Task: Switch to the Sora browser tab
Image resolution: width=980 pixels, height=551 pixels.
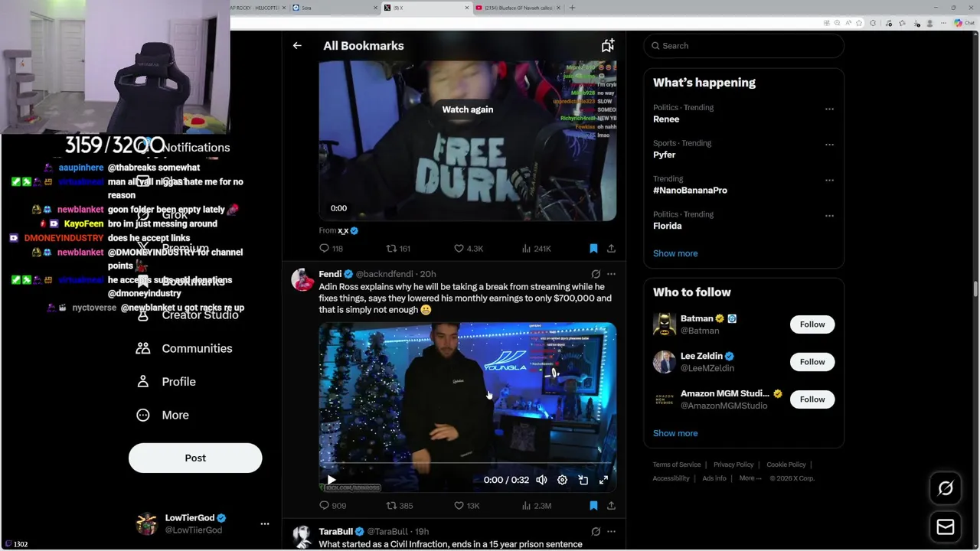Action: click(333, 8)
